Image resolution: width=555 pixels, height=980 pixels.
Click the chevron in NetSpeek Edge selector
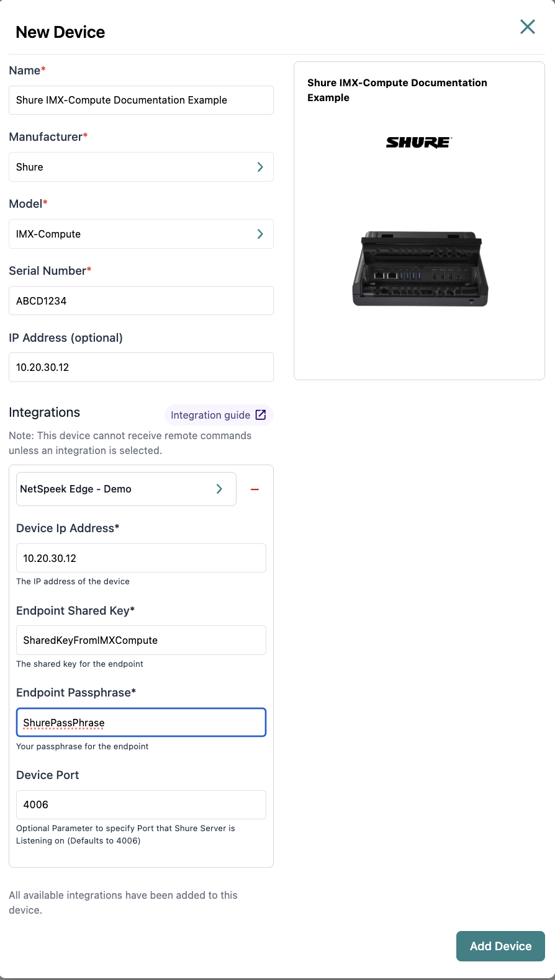(219, 489)
